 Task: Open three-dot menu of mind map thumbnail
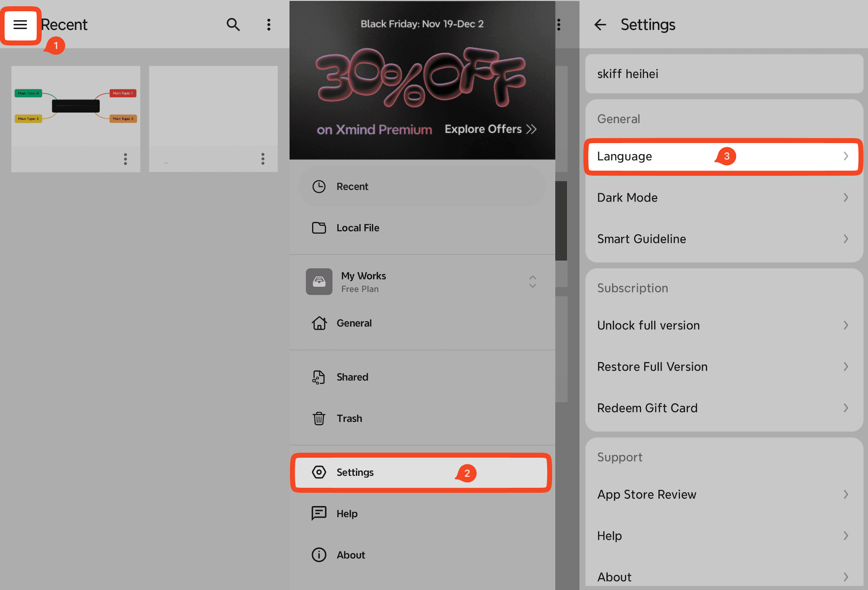click(125, 159)
